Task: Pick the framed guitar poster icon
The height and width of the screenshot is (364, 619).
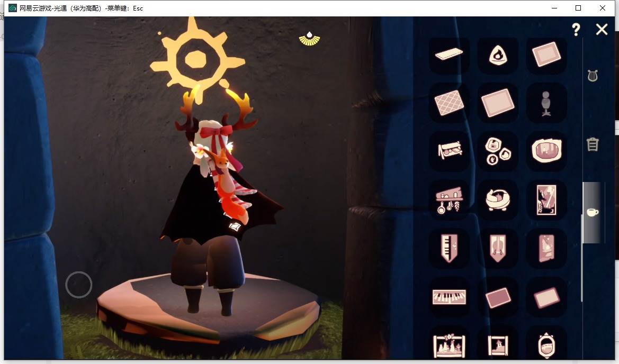Action: pos(546,200)
